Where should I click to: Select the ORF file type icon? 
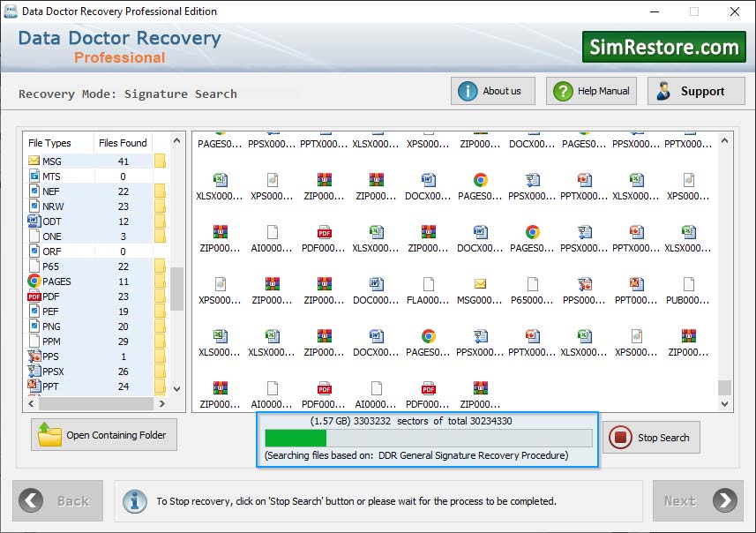point(34,251)
